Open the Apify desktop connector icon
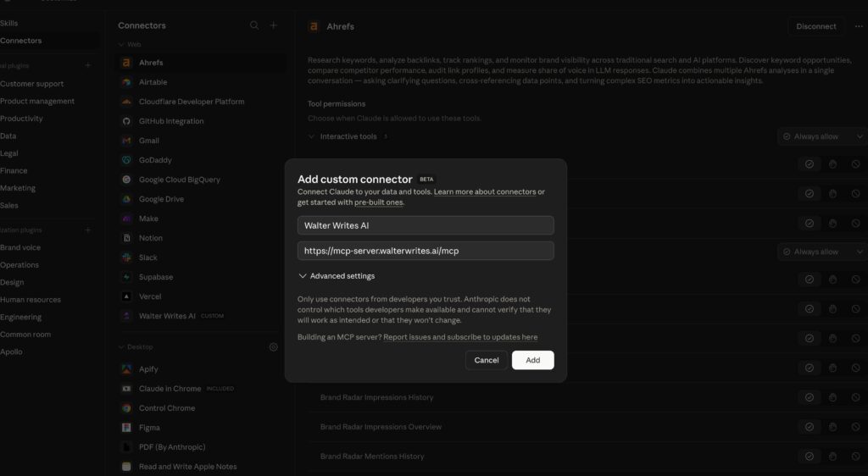 click(126, 368)
